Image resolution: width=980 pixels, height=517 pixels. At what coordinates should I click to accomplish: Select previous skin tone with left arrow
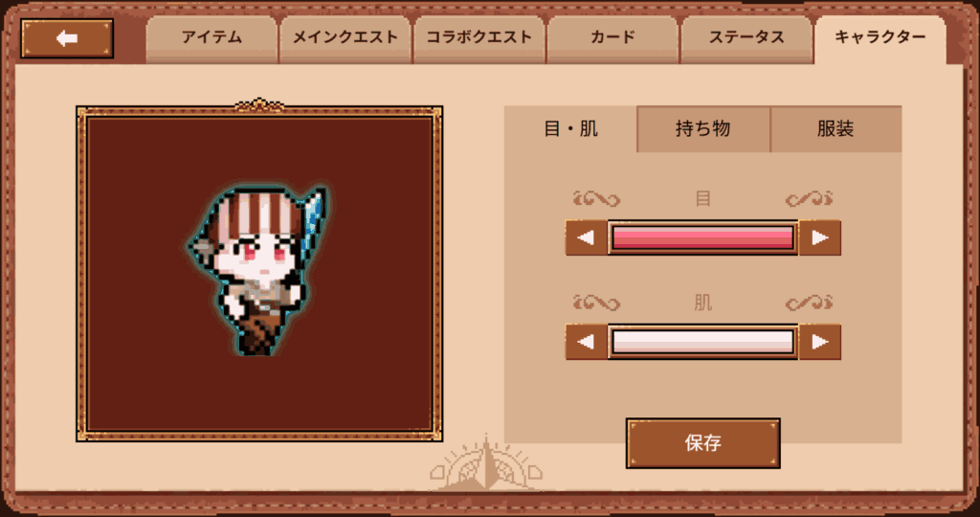(x=587, y=342)
